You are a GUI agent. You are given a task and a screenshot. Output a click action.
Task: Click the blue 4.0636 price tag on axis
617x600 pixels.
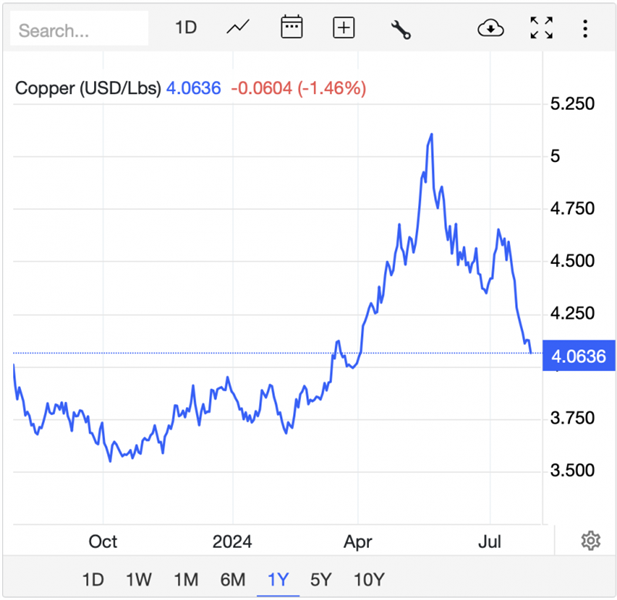578,356
